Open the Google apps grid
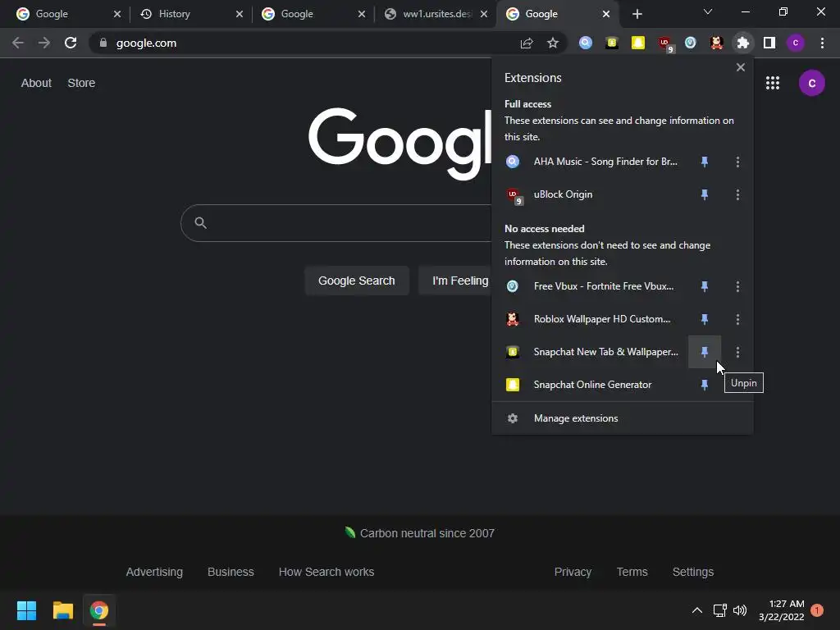The width and height of the screenshot is (840, 630). pyautogui.click(x=773, y=83)
